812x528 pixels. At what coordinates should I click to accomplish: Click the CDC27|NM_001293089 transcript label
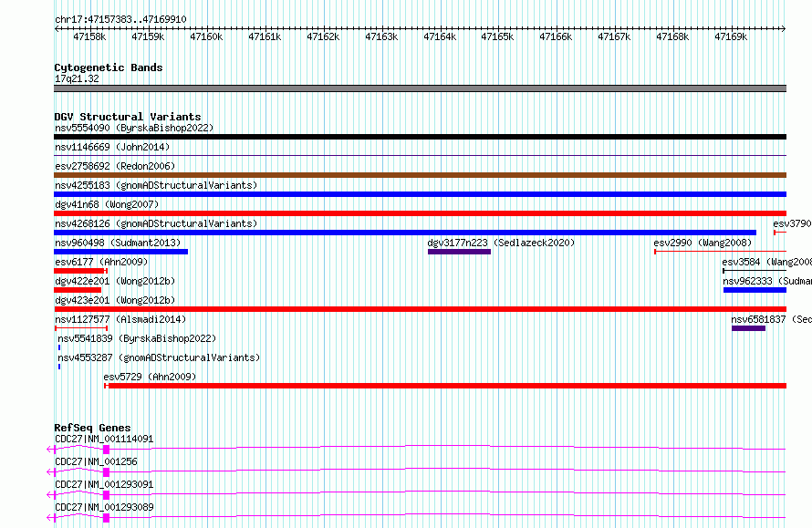[104, 507]
